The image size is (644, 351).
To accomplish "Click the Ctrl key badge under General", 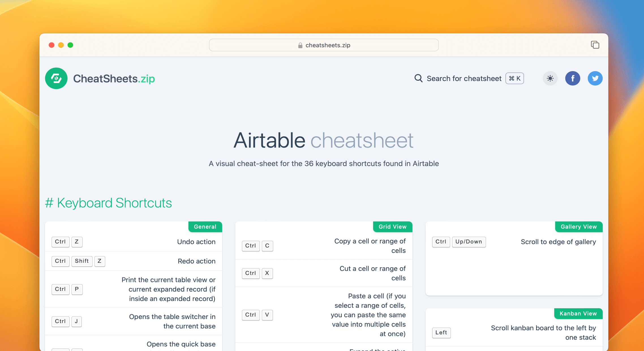I will tap(60, 242).
